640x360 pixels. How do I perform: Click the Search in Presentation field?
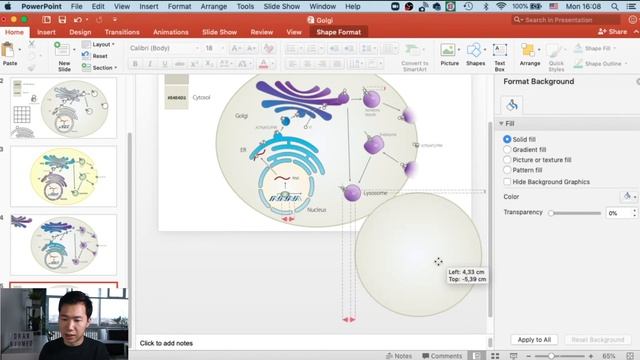(566, 20)
